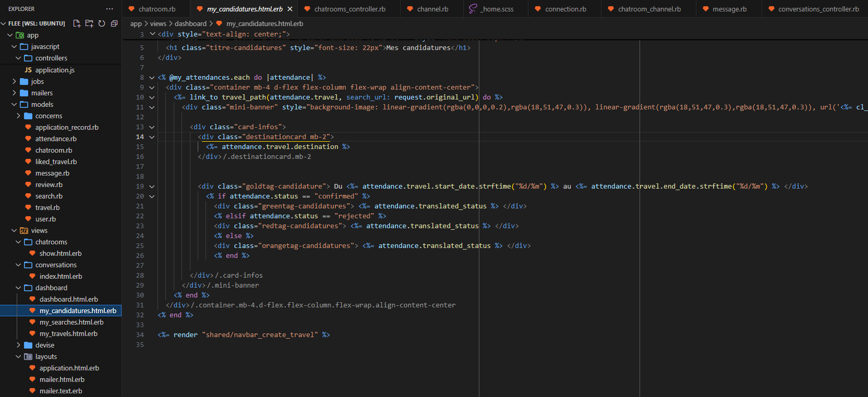Collapse the models folder chevron

(14, 104)
